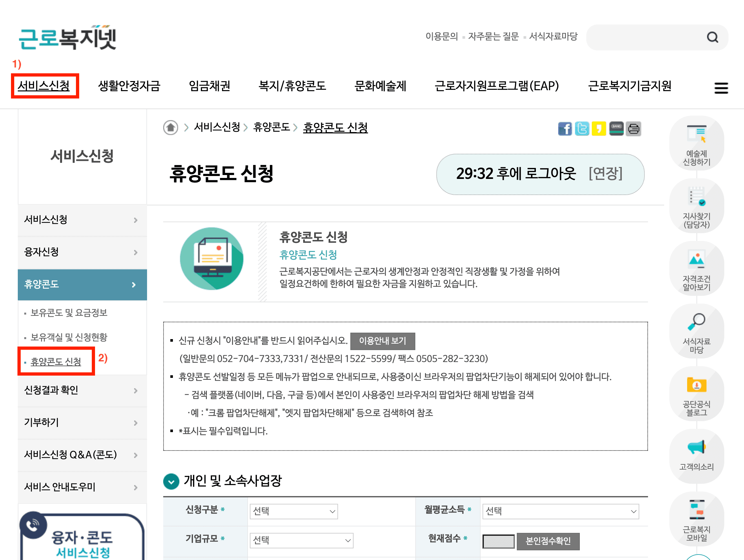Open 복지/휴양콘도 top menu
Image resolution: width=744 pixels, height=560 pixels.
click(292, 86)
